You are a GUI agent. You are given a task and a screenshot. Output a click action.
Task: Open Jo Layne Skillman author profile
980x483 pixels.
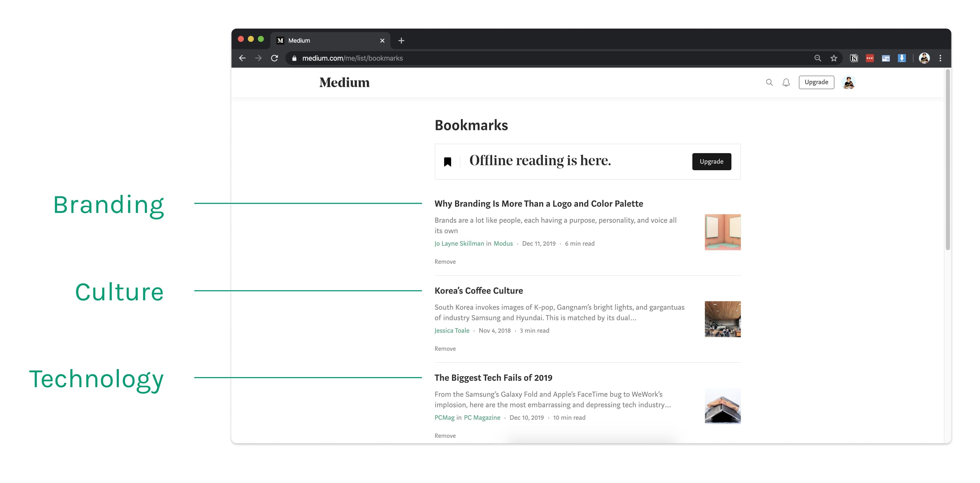[x=459, y=244]
